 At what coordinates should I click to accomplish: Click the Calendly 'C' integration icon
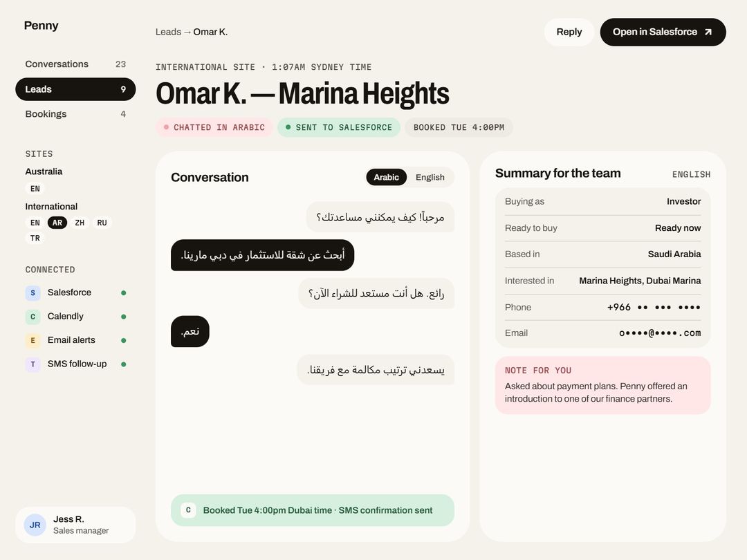(x=33, y=317)
